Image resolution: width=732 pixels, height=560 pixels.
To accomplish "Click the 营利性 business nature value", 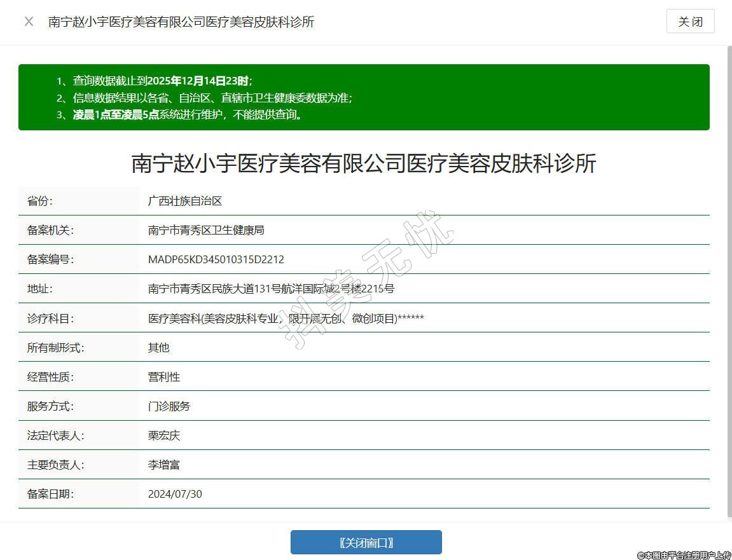I will [164, 376].
